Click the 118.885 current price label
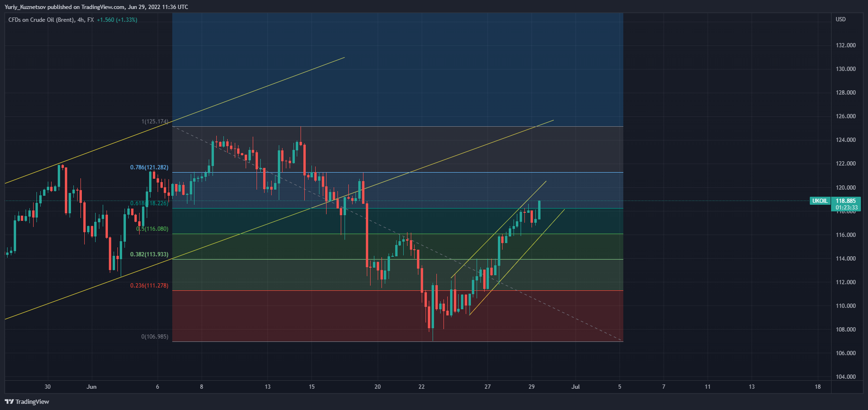The width and height of the screenshot is (868, 410). [846, 201]
